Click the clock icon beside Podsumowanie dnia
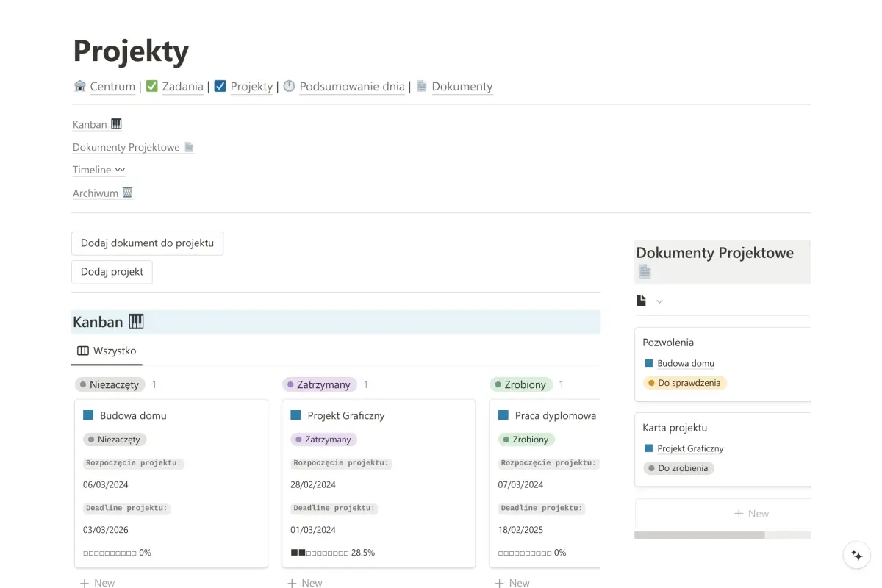Screen dimensions: 882x588 click(289, 86)
